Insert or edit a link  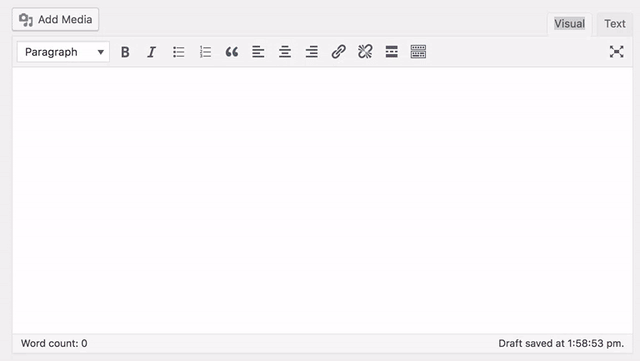click(338, 52)
